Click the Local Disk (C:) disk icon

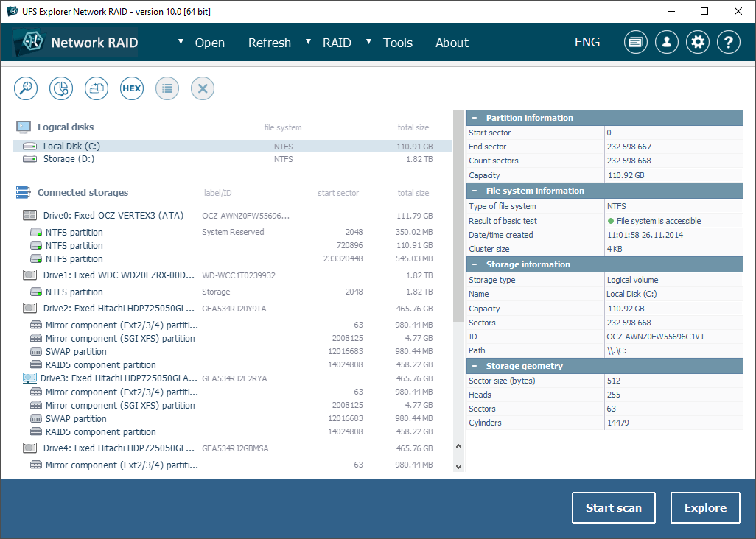30,146
